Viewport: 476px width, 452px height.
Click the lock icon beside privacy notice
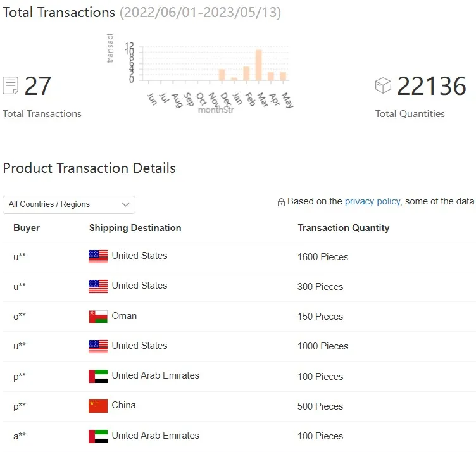[x=281, y=202]
